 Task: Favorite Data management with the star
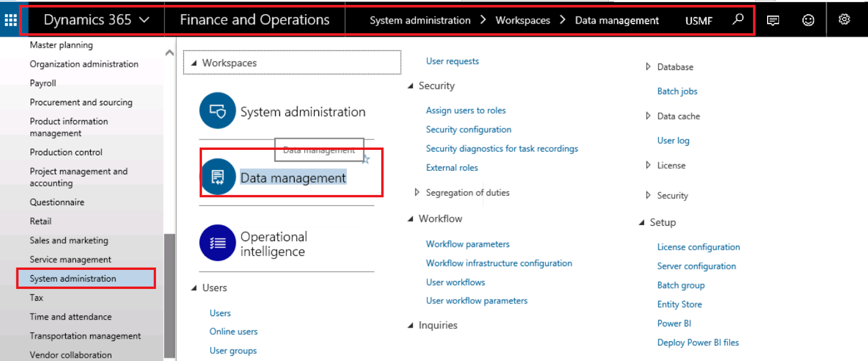tap(366, 159)
